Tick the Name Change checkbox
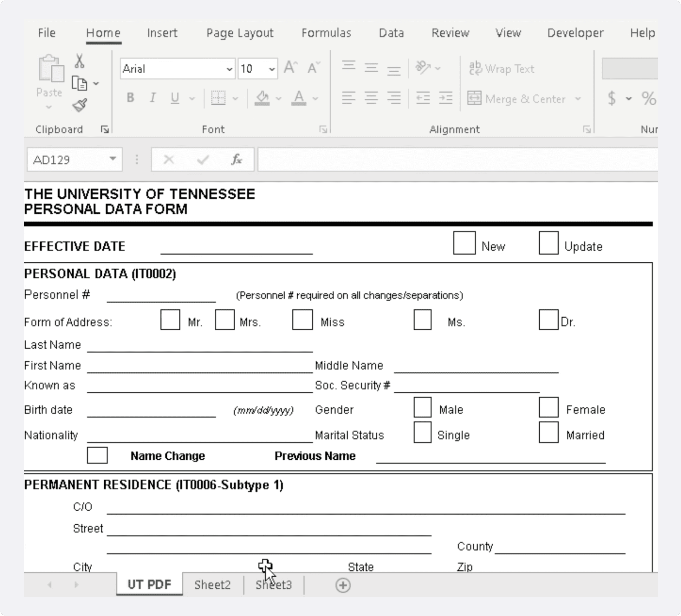This screenshot has width=681, height=616. coord(97,455)
